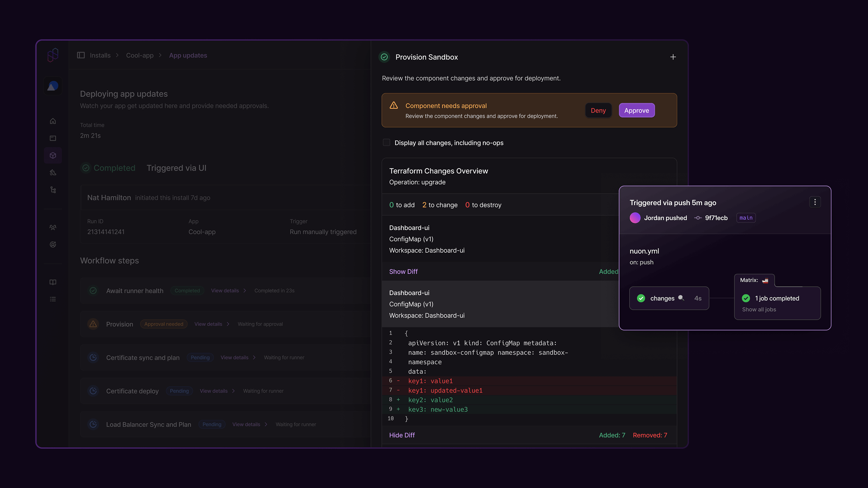Deny the component approval
This screenshot has height=488, width=868.
click(598, 110)
